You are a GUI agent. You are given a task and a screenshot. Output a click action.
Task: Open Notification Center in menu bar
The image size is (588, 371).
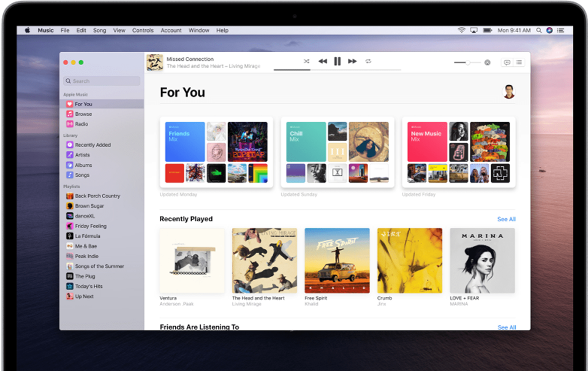point(560,31)
